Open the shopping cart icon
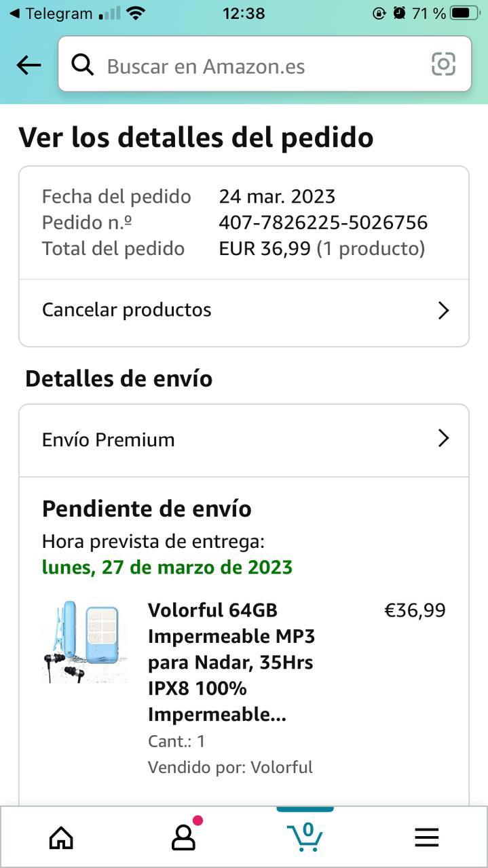488x868 pixels. click(305, 837)
